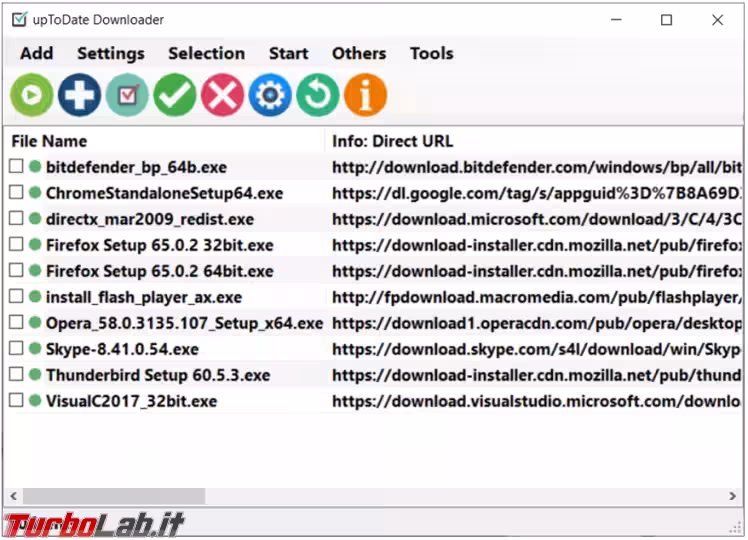
Task: Maximize the upToDate Downloader window
Action: [x=666, y=20]
